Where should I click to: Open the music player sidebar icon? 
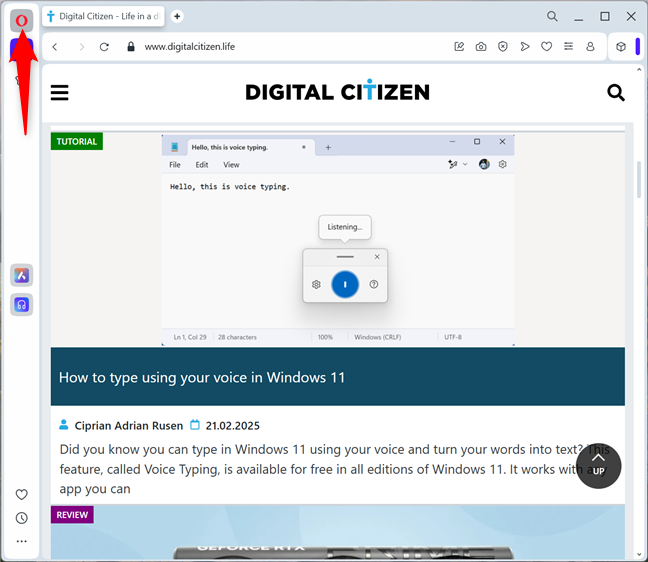(21, 305)
